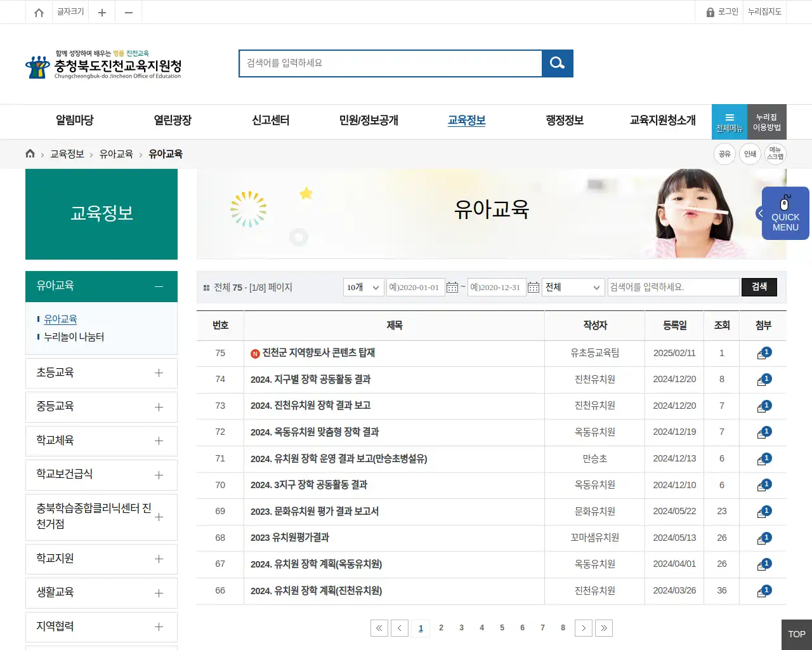Click the 메뉴 스크랩 circle icon
812x650 pixels.
(x=775, y=154)
